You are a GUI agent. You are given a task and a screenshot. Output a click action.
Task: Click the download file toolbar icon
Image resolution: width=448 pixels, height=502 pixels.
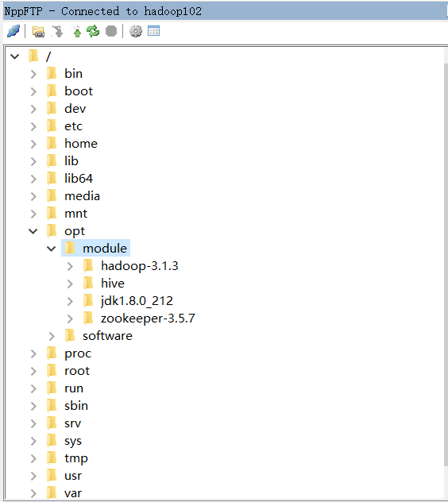pyautogui.click(x=57, y=32)
